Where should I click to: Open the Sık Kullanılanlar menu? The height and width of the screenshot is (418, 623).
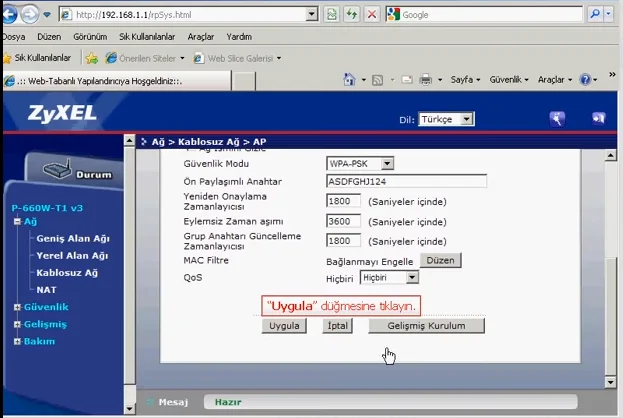tap(147, 37)
